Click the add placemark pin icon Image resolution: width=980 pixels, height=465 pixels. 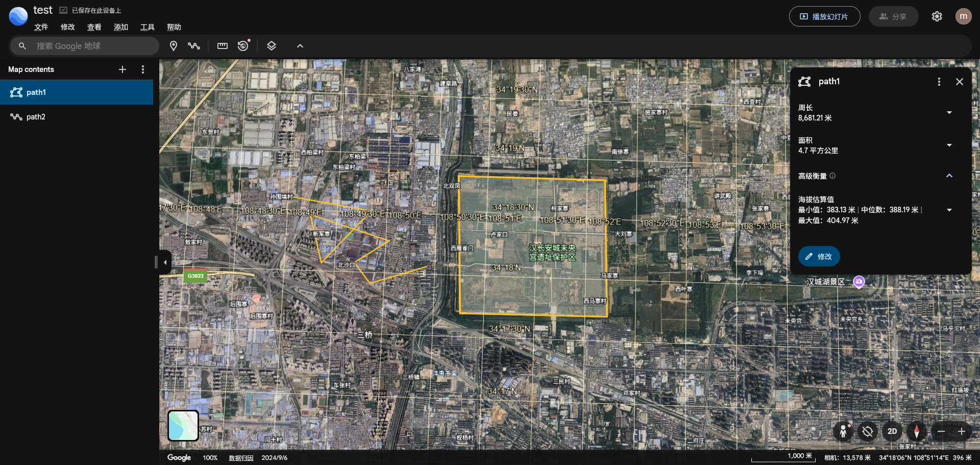[174, 46]
